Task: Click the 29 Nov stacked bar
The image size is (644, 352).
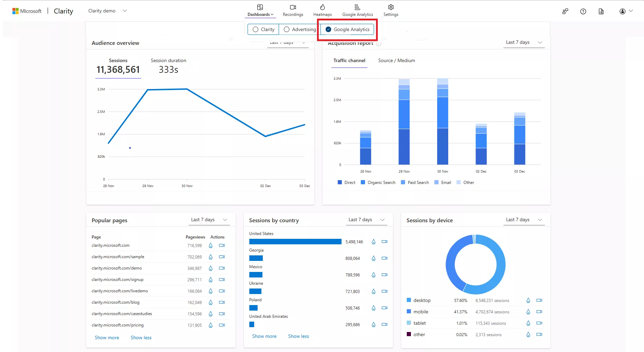Action: 404,122
